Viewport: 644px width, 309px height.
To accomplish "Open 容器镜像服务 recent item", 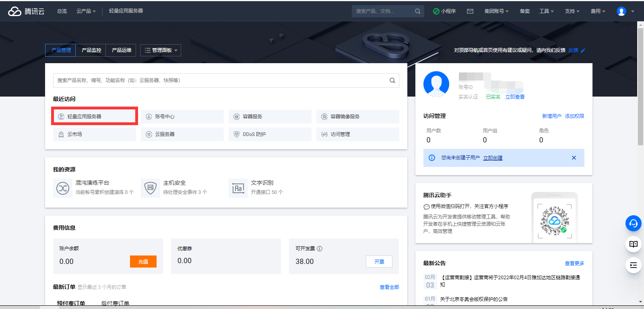I will [358, 116].
